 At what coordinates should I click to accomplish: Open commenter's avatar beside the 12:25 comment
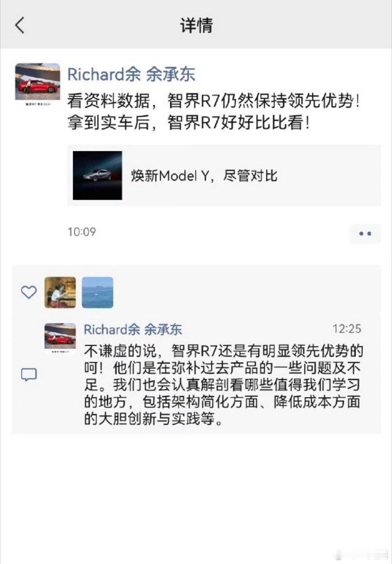tap(60, 339)
